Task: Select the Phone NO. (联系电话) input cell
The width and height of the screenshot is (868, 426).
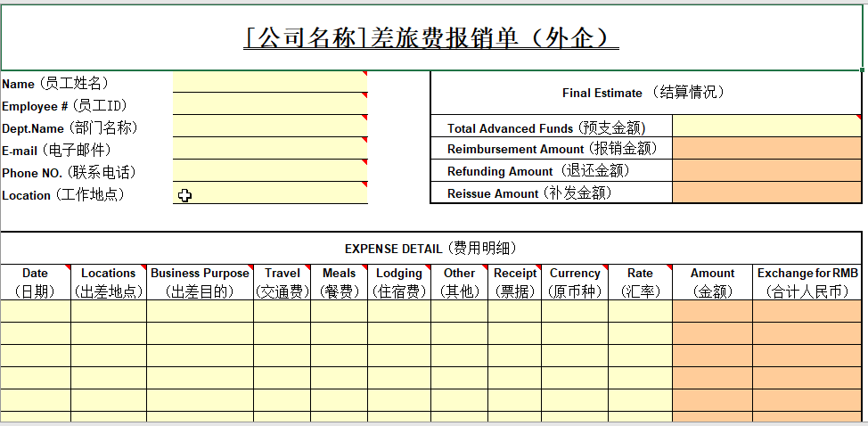Action: click(269, 172)
